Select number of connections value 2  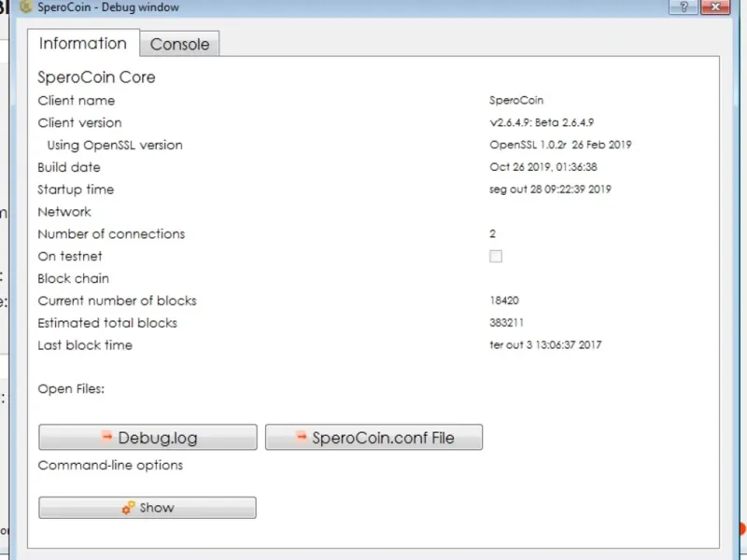point(493,234)
